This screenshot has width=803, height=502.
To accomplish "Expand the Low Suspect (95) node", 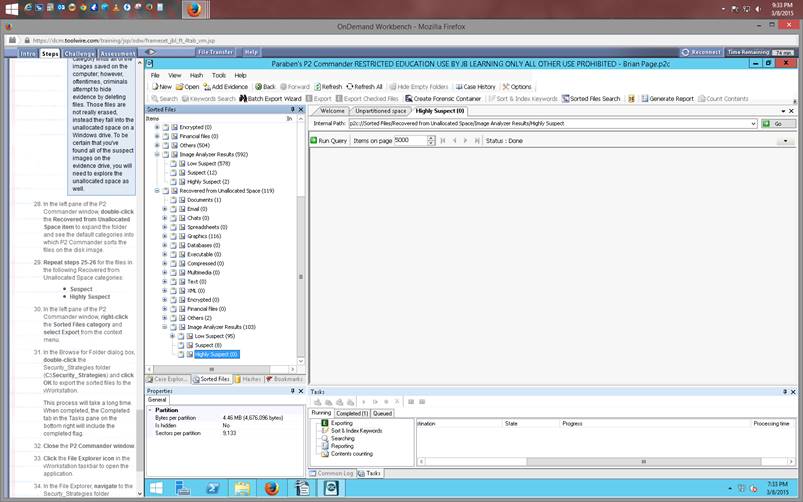I will point(173,336).
